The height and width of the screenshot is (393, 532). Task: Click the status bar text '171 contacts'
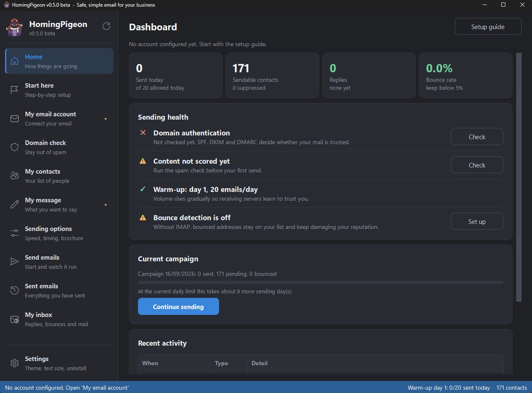512,387
